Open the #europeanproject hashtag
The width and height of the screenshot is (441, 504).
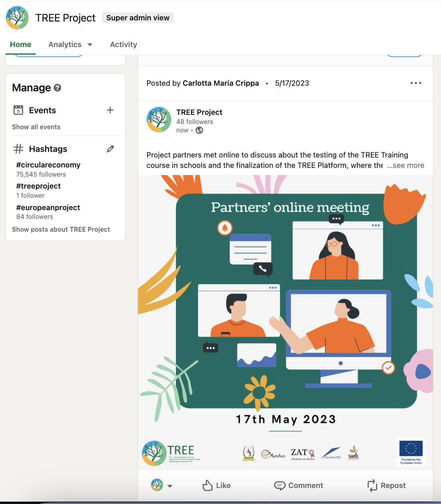(48, 207)
